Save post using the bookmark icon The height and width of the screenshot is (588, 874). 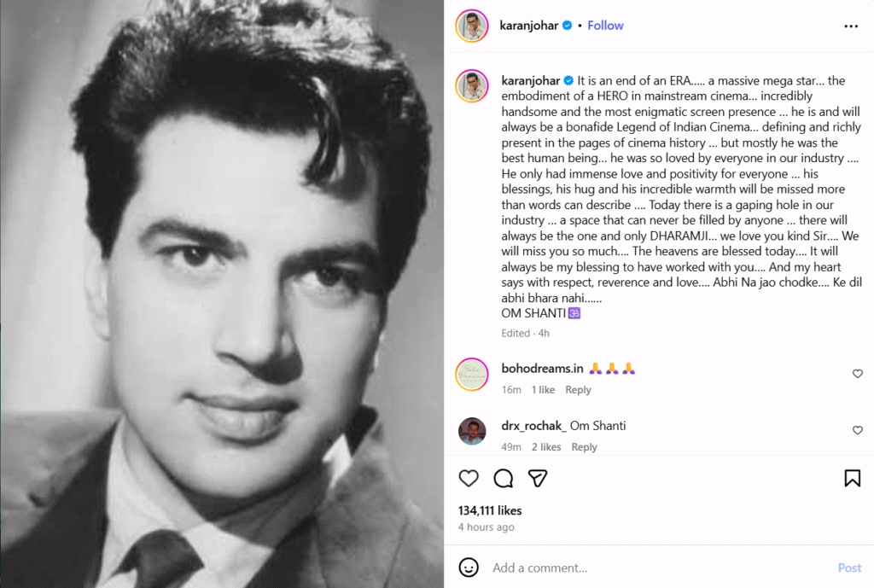(x=852, y=478)
